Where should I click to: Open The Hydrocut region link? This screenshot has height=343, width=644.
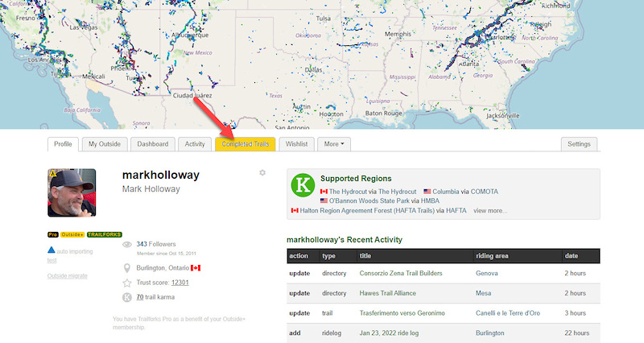click(348, 192)
